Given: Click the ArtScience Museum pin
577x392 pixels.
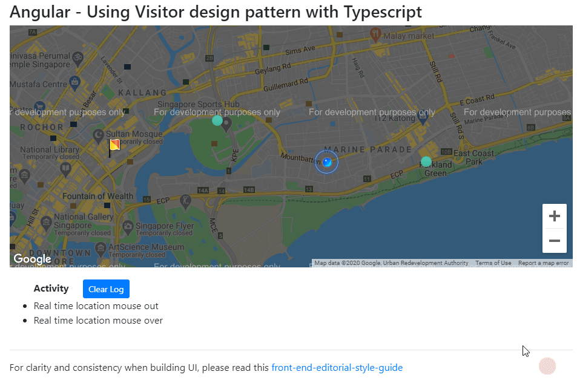Looking at the screenshot, I should coord(100,249).
